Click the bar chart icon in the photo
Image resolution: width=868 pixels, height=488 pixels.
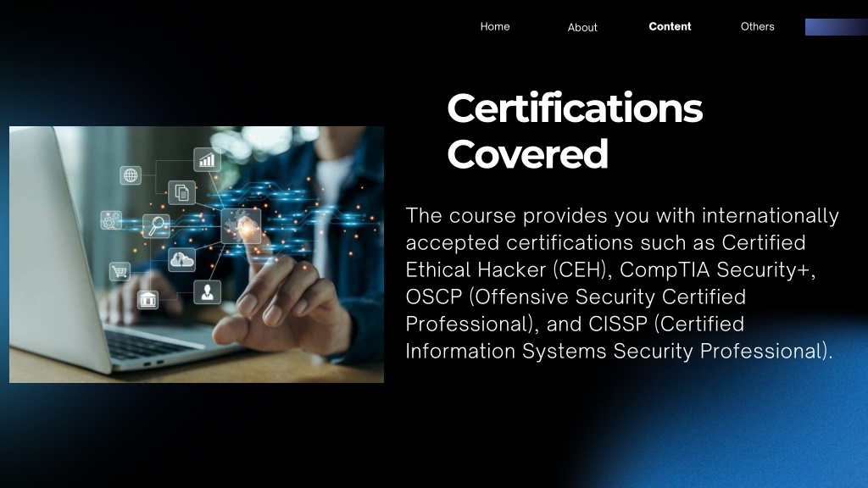click(x=207, y=160)
